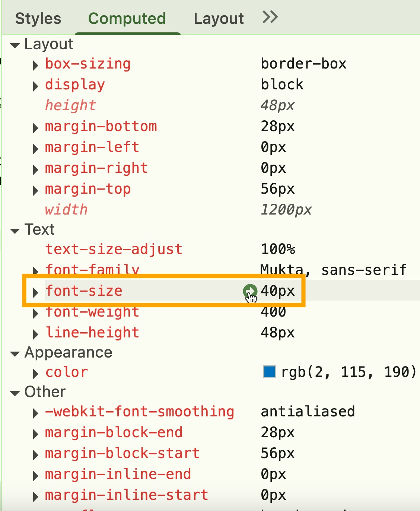
Task: Switch to the Styles tab
Action: click(x=38, y=18)
